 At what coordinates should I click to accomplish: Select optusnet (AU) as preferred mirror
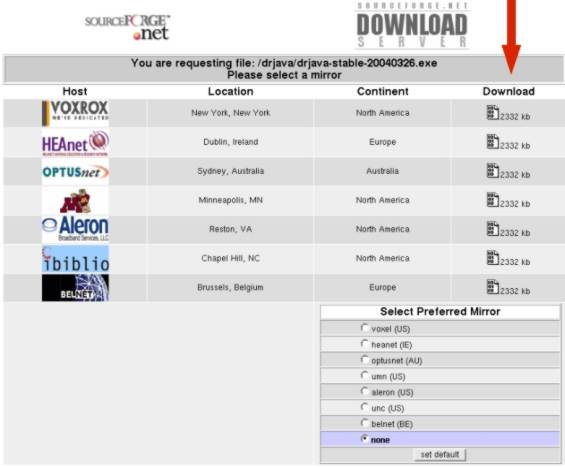tap(365, 360)
